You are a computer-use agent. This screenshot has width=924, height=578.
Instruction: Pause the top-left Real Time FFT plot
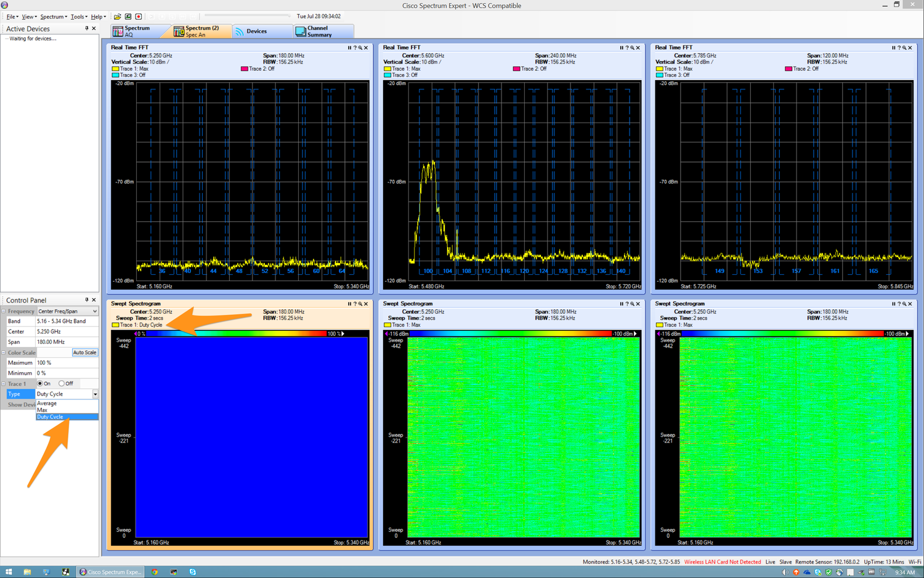(x=349, y=47)
